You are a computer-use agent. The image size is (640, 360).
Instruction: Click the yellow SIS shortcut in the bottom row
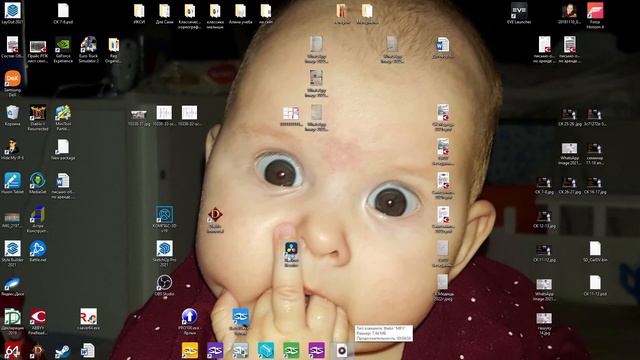tap(189, 351)
